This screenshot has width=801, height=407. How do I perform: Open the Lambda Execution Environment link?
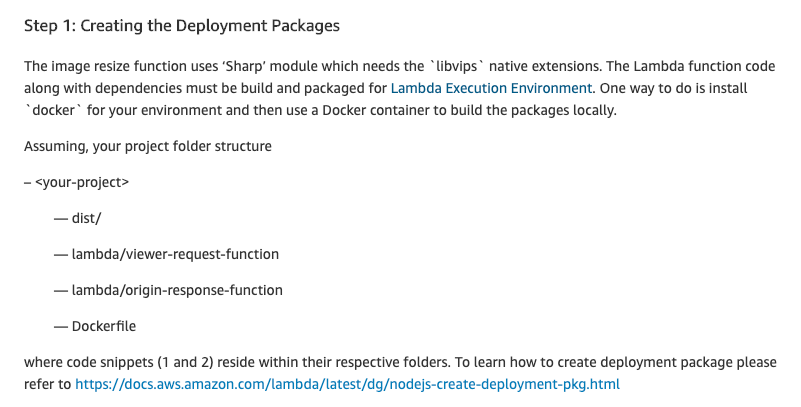click(491, 88)
